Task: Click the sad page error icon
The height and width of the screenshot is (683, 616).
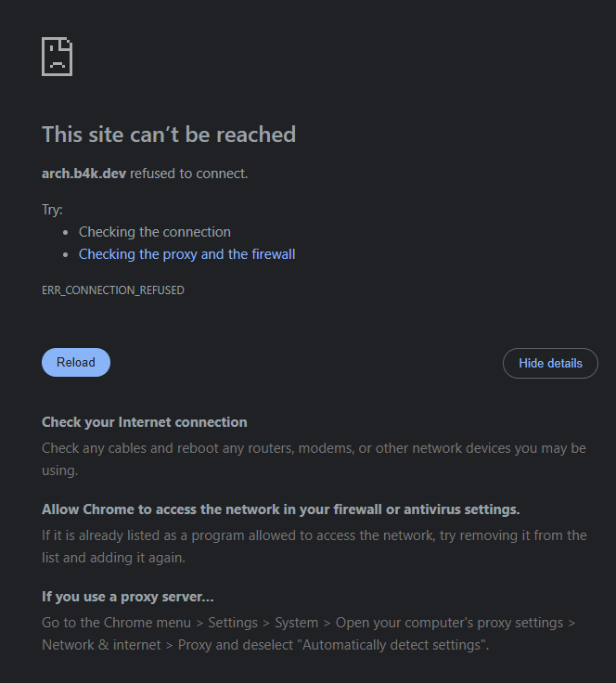Action: [x=57, y=57]
